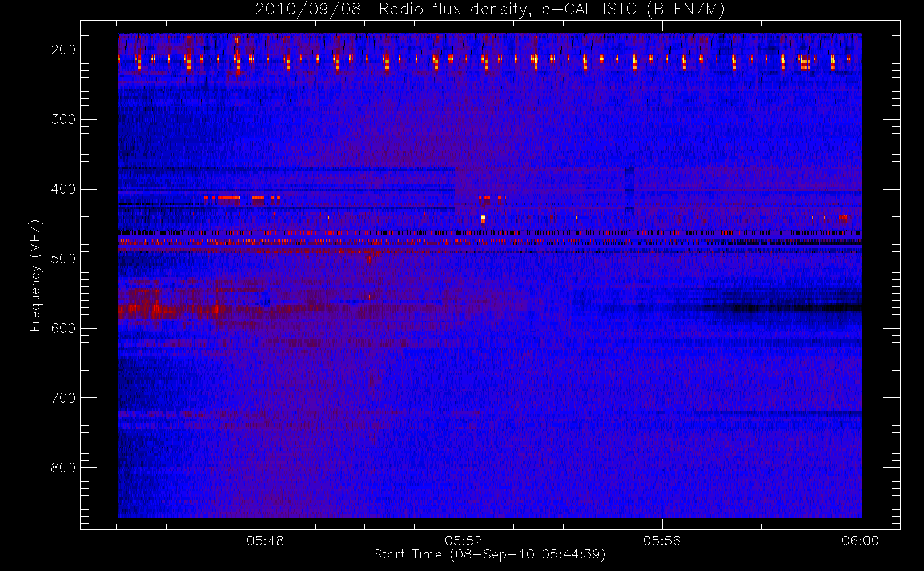Click the 300 frequency tick label
924x571 pixels.
63,119
